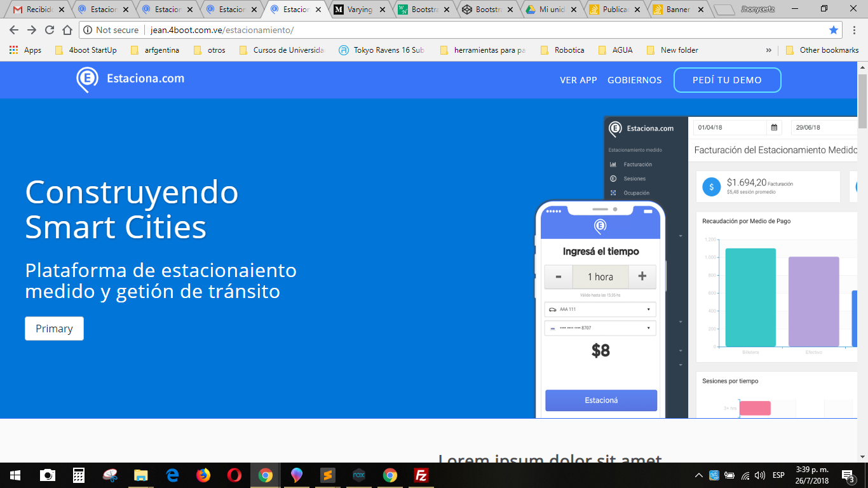Open the 4boot StartUp bookmark folder
868x488 pixels.
[86, 50]
